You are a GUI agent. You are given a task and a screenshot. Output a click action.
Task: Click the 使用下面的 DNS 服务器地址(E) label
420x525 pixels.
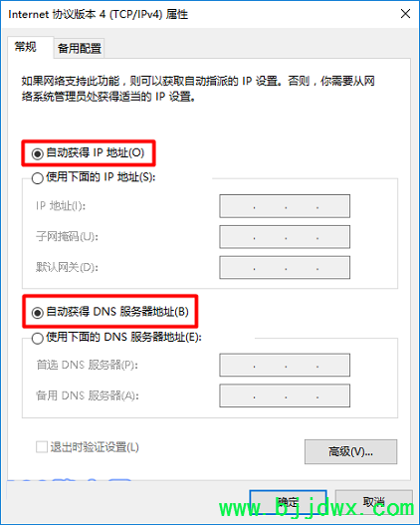click(123, 337)
